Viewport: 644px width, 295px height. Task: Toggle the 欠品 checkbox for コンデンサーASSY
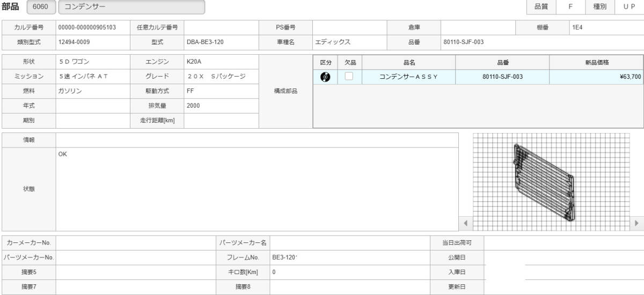(349, 76)
